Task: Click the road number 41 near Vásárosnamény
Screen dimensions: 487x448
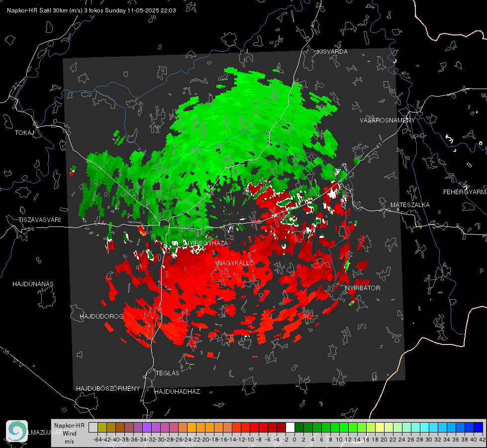Action: (379, 145)
